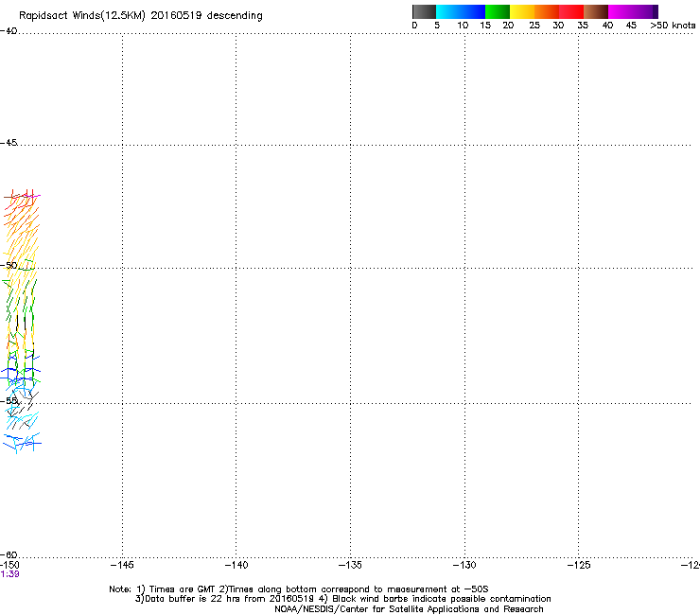Click the gray 0-5 knots color segment
The width and height of the screenshot is (700, 615).
pyautogui.click(x=424, y=11)
